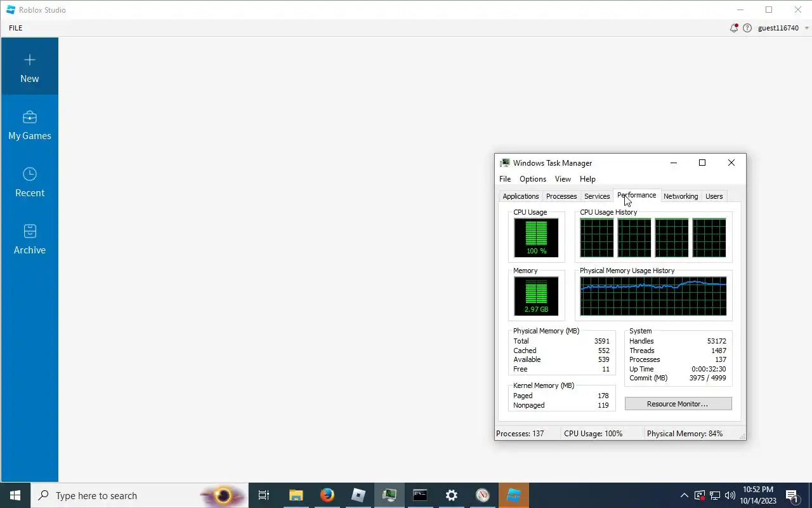Viewport: 812px width, 508px height.
Task: Click the last CPU Usage History graph
Action: pyautogui.click(x=709, y=237)
